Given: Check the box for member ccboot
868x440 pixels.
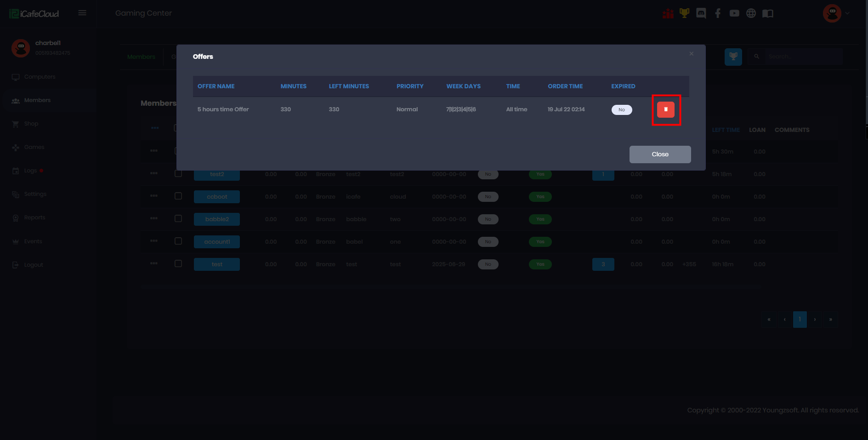Looking at the screenshot, I should click(x=178, y=196).
